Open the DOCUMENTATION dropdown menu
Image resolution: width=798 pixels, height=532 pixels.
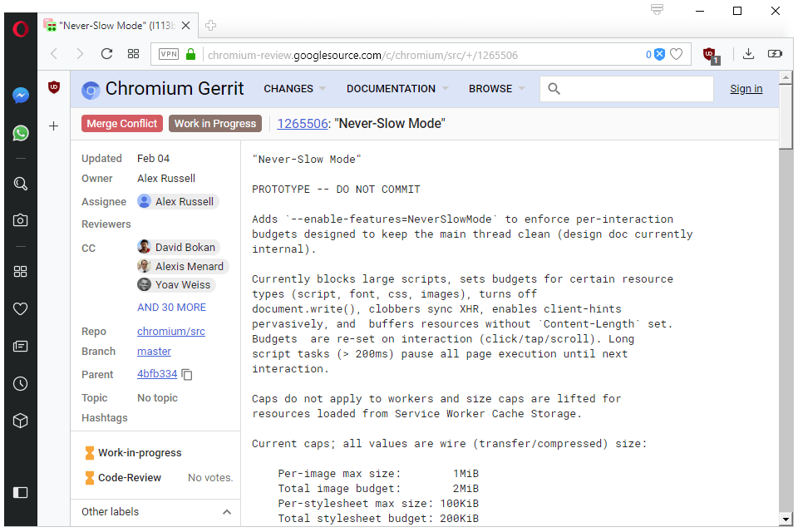pyautogui.click(x=397, y=89)
